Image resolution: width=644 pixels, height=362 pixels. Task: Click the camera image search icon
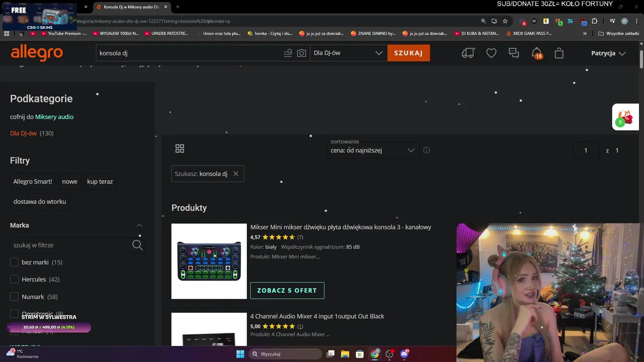tap(301, 53)
